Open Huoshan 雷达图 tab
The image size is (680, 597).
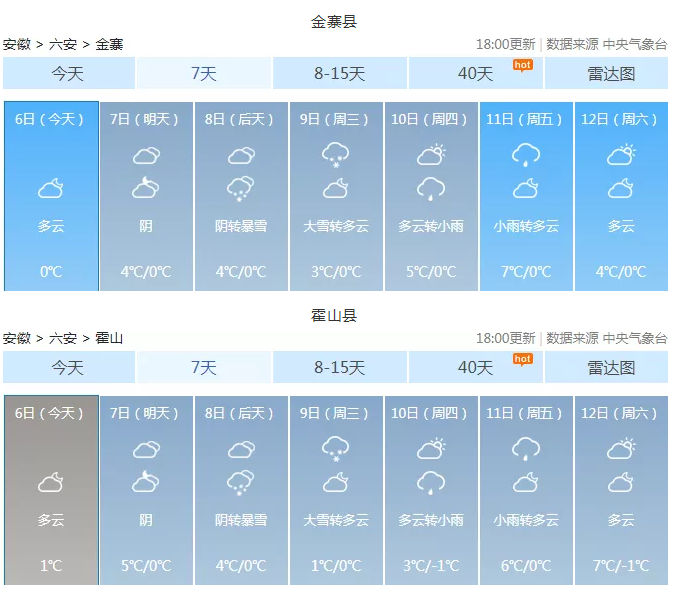pyautogui.click(x=611, y=367)
